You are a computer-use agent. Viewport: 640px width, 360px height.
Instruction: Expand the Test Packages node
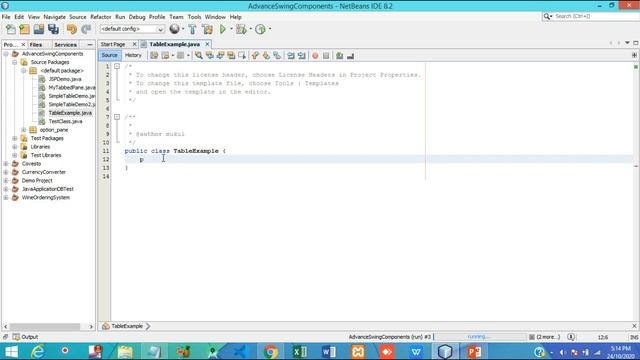pyautogui.click(x=15, y=138)
